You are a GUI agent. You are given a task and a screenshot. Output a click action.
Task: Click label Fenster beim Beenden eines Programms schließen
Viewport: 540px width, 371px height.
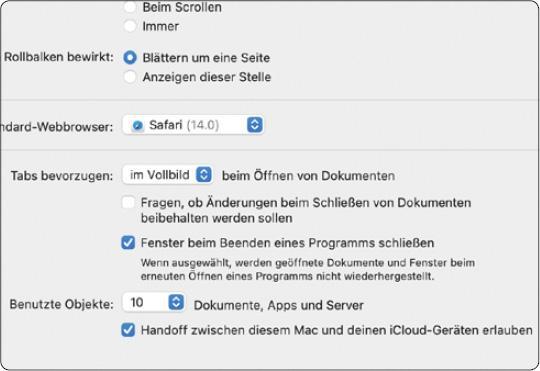(287, 243)
